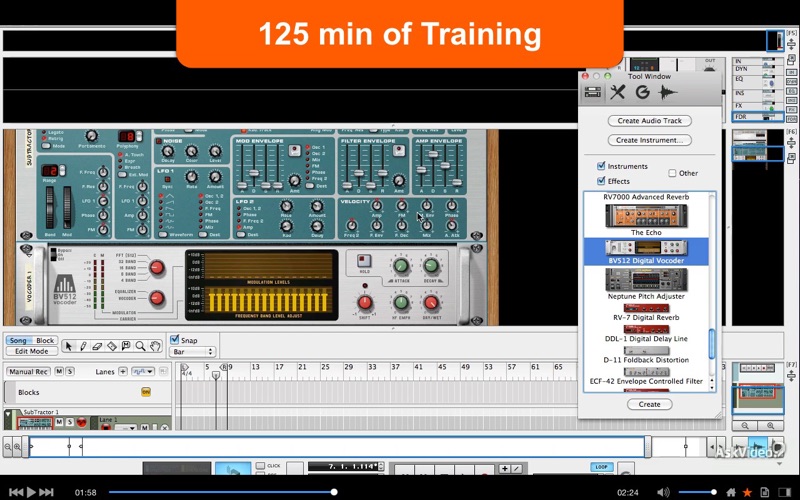
Task: Select Neptune Pitch Adjuster in device list
Action: pyautogui.click(x=646, y=284)
